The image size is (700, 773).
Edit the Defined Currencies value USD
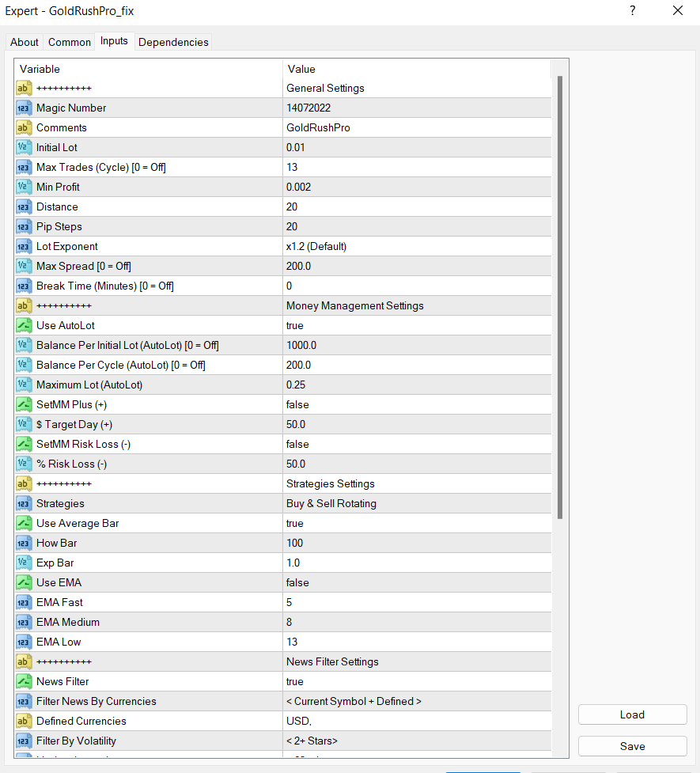[417, 721]
